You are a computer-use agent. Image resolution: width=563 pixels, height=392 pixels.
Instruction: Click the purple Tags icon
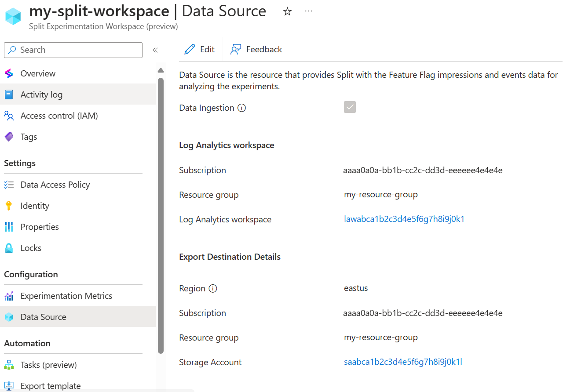point(9,137)
